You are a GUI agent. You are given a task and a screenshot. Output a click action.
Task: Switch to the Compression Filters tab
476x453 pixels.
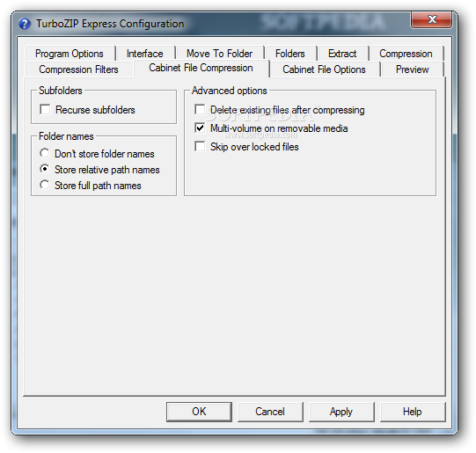coord(78,69)
